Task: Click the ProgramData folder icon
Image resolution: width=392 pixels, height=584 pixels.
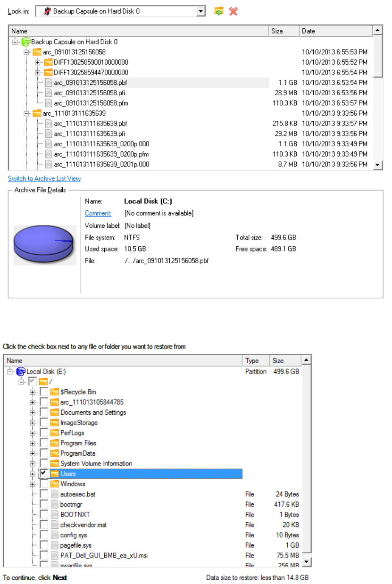Action: click(x=55, y=453)
